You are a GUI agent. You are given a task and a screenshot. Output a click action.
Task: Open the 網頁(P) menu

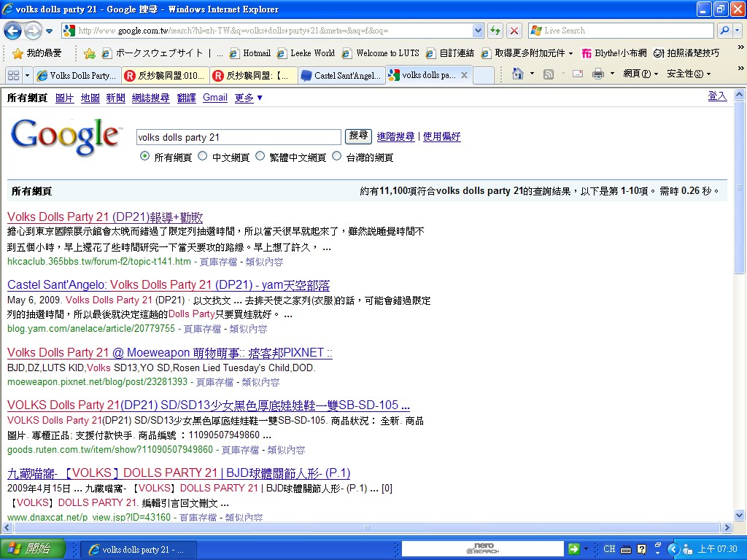640,74
